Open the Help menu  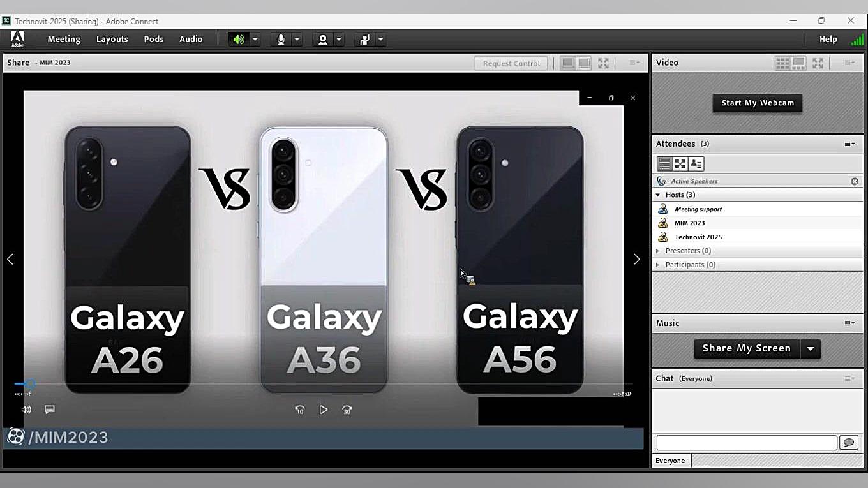pos(828,39)
